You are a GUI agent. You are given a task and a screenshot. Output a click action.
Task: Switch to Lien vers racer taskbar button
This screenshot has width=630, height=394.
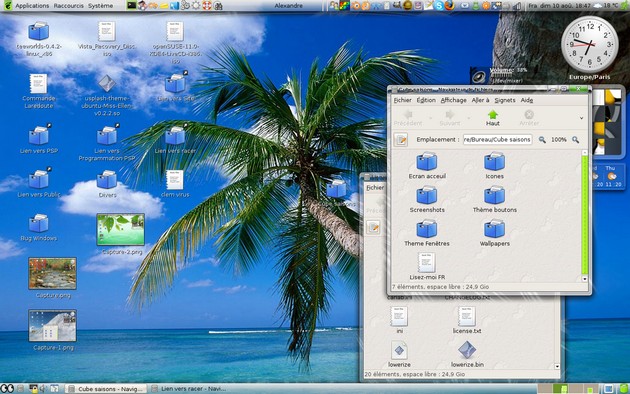tap(189, 389)
